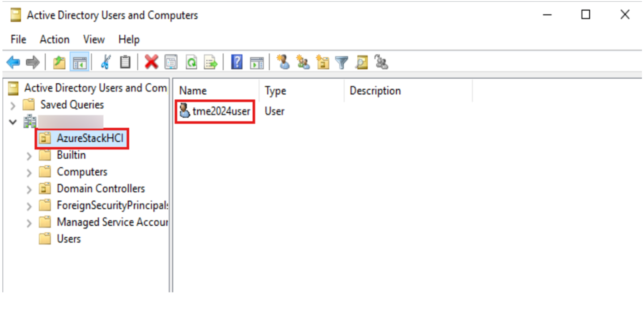Click the filter funnel icon
The width and height of the screenshot is (644, 330).
tap(342, 63)
